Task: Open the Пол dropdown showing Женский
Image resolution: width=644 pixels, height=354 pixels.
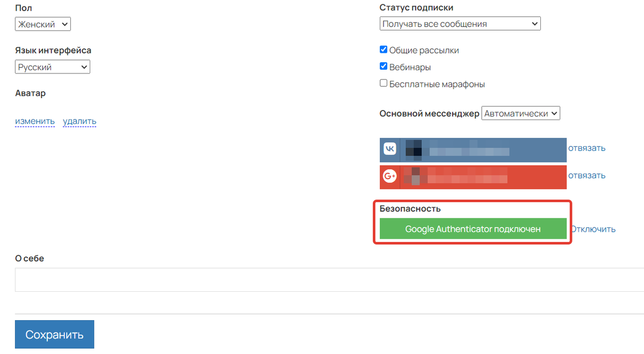Action: pos(43,24)
